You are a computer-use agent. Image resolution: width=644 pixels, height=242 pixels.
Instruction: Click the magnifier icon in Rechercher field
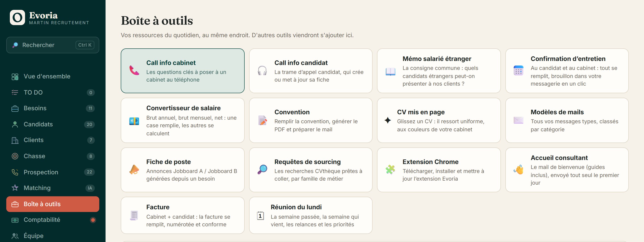(x=15, y=45)
